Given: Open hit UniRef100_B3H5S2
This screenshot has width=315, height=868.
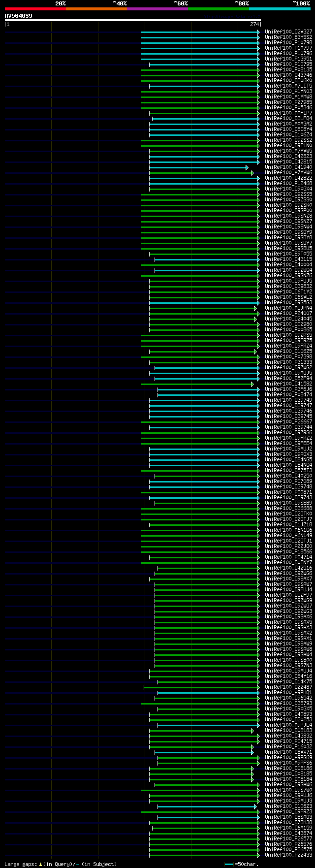Looking at the screenshot, I should (288, 37).
